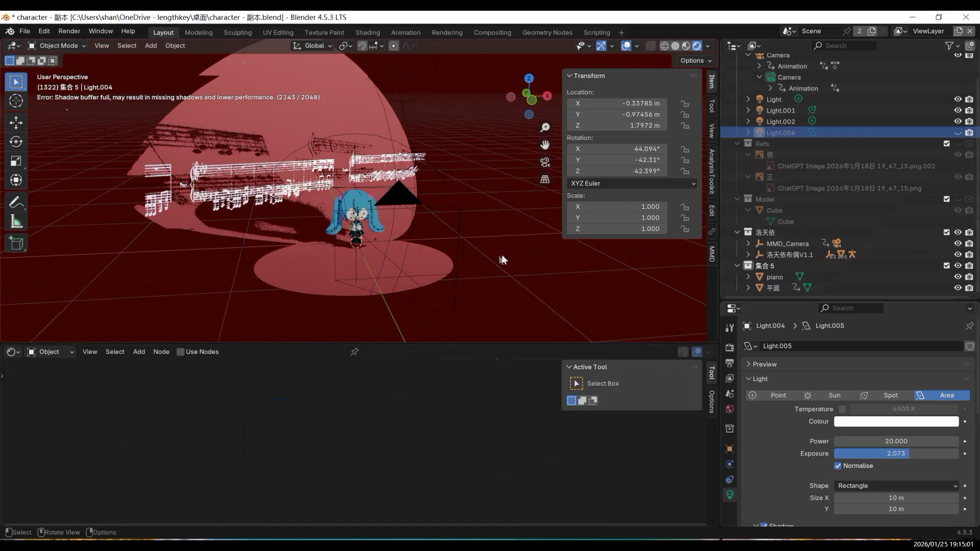Switch to the Shading workspace tab
The width and height of the screenshot is (980, 551).
point(367,32)
